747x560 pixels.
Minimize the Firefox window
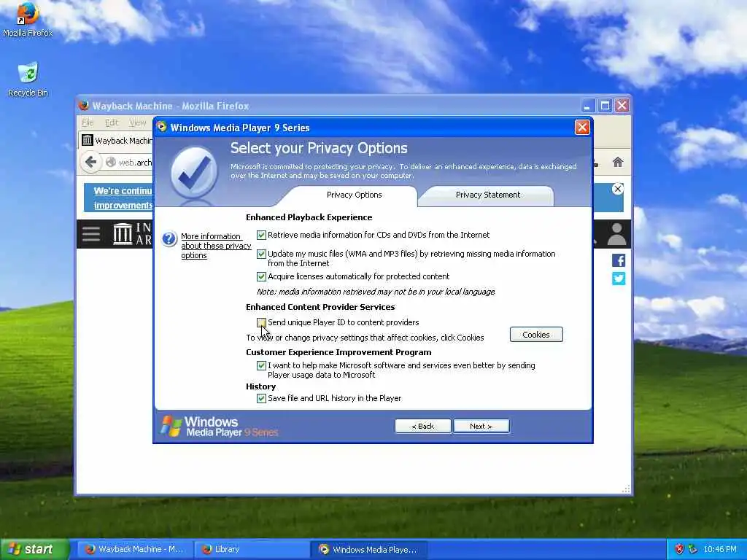(587, 106)
